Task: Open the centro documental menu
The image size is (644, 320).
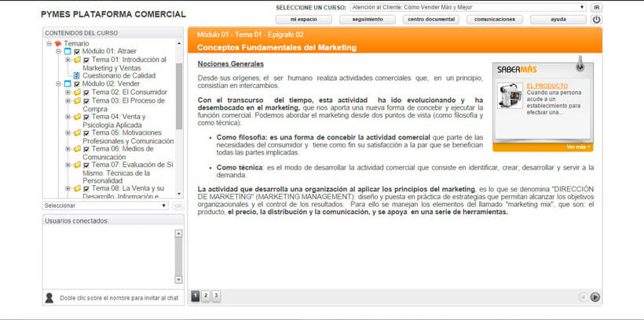Action: coord(431,20)
